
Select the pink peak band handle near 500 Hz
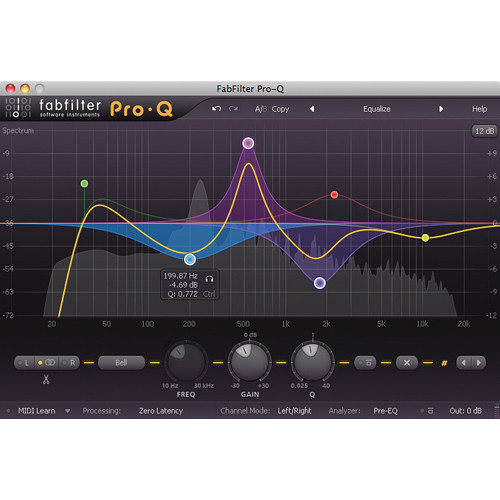coord(248,143)
